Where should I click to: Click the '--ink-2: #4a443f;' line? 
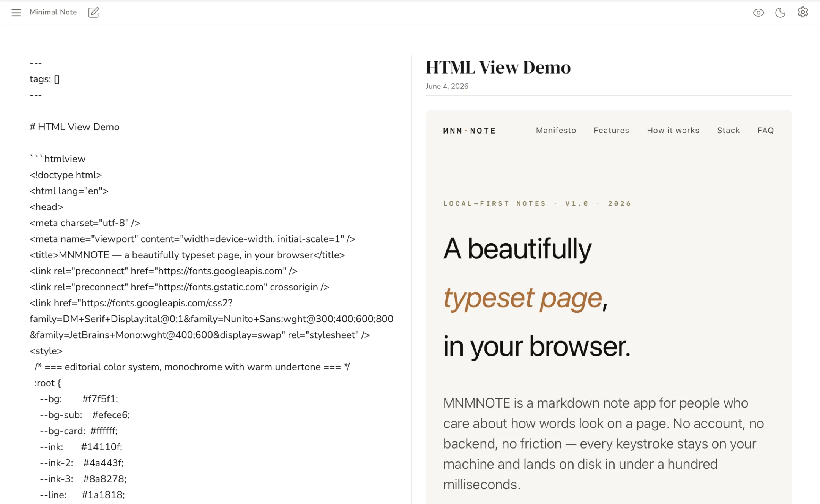tap(82, 463)
